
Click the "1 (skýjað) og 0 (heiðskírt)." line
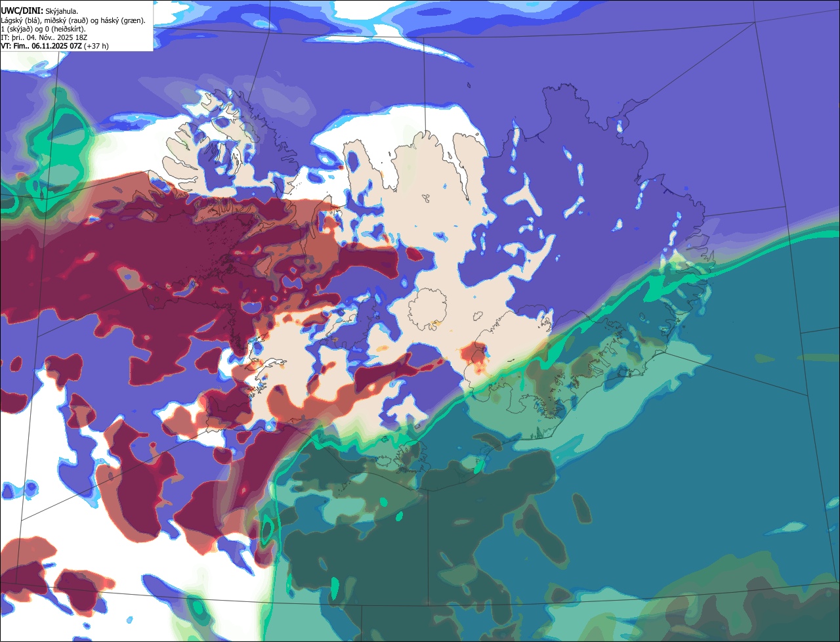43,29
